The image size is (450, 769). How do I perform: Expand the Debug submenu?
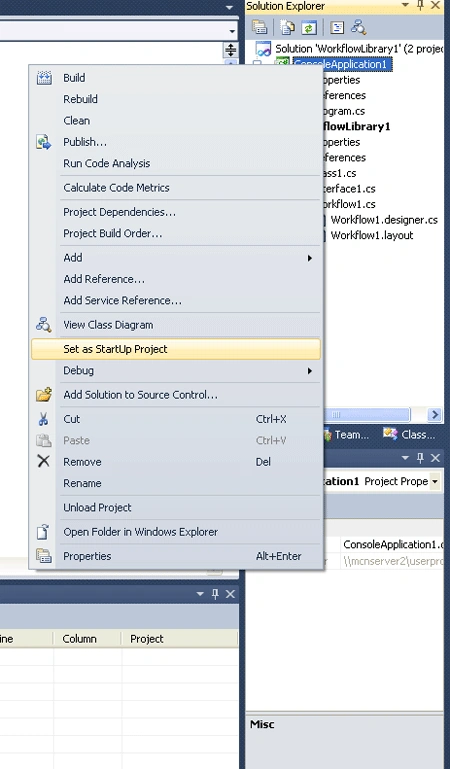[x=175, y=371]
